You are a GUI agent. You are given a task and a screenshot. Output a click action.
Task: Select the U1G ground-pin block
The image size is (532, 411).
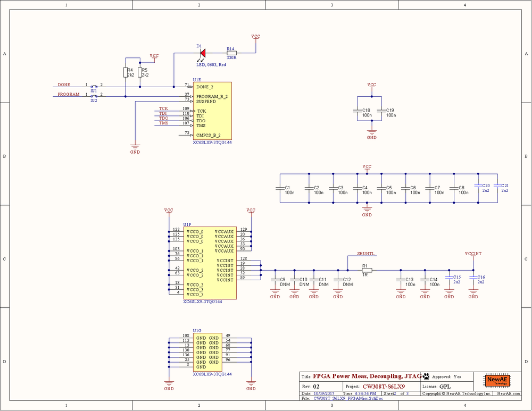tap(206, 352)
